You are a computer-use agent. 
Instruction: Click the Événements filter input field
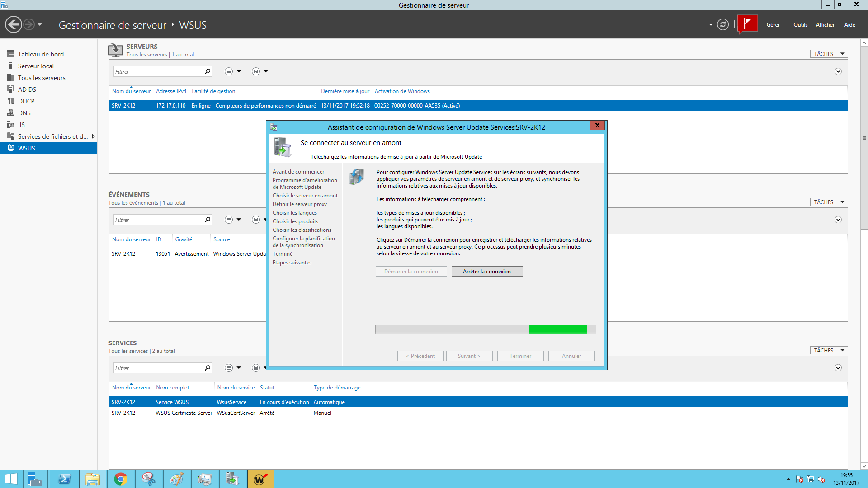click(x=157, y=220)
